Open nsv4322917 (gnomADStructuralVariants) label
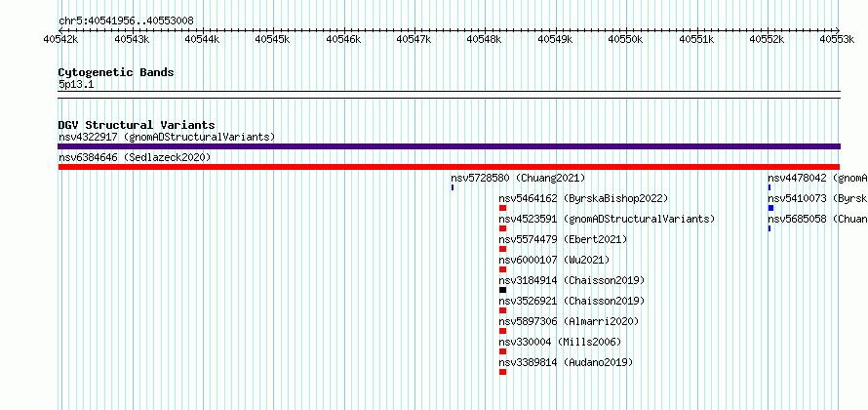This screenshot has width=868, height=410. (167, 137)
